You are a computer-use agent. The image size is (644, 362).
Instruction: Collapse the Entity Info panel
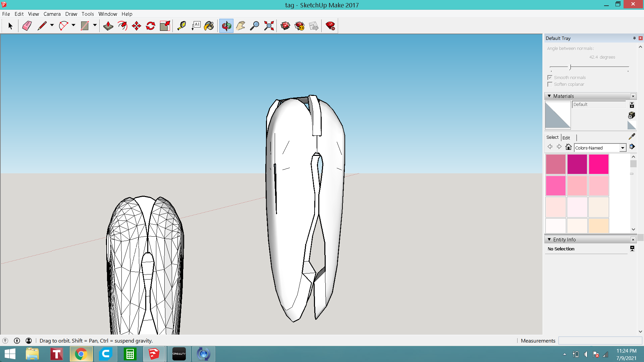549,240
